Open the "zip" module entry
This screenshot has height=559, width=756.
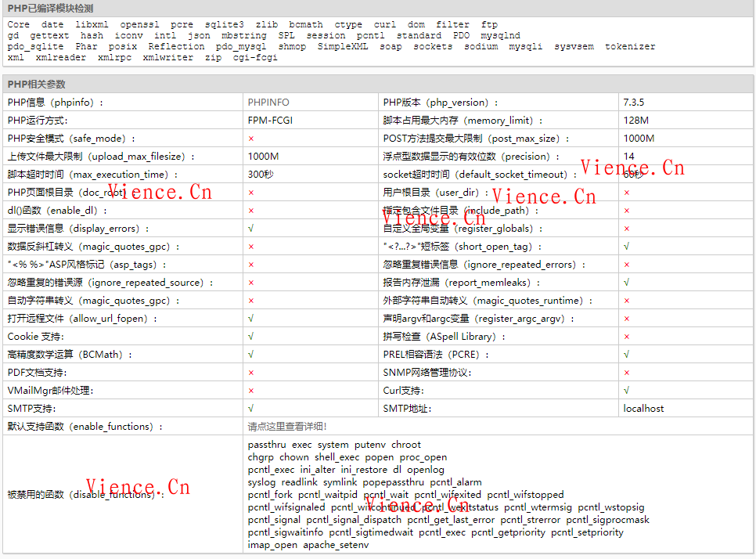[x=213, y=57]
